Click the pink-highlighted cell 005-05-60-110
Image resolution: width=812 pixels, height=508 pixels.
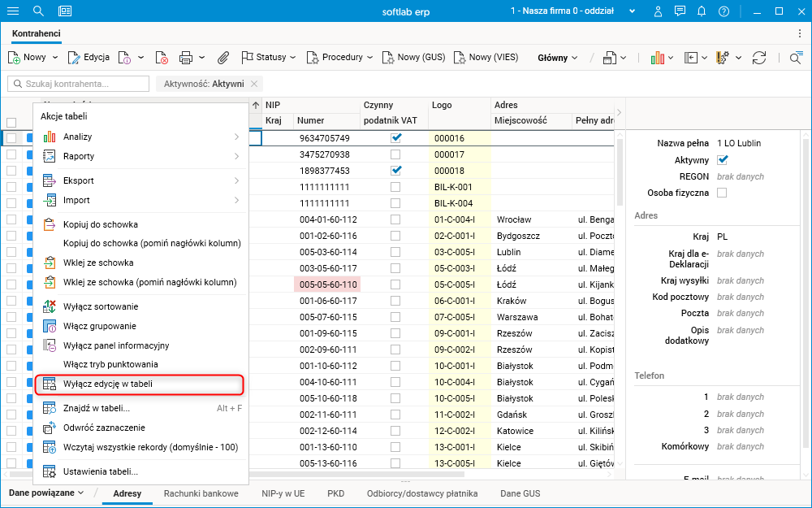pyautogui.click(x=328, y=284)
